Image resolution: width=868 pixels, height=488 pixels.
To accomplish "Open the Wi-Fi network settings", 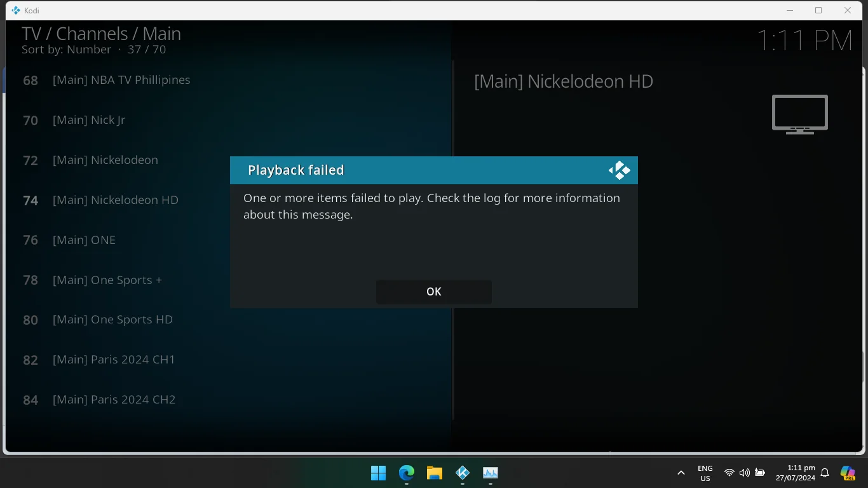I will [x=729, y=473].
